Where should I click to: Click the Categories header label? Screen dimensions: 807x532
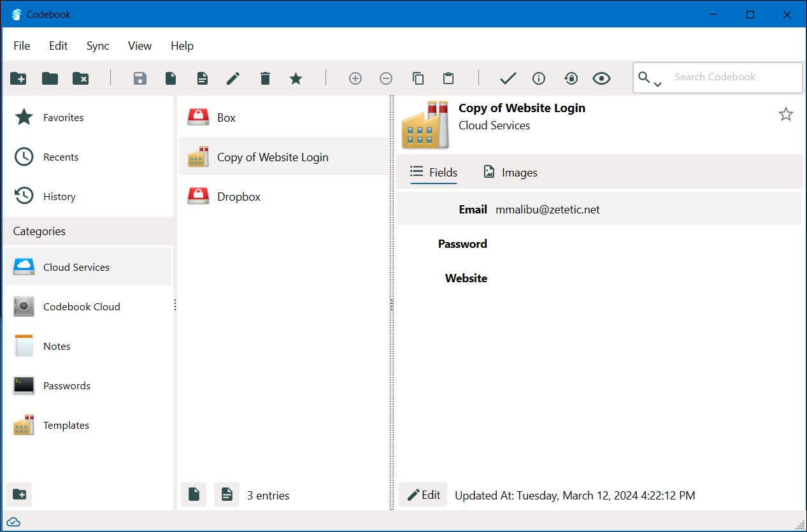point(39,231)
